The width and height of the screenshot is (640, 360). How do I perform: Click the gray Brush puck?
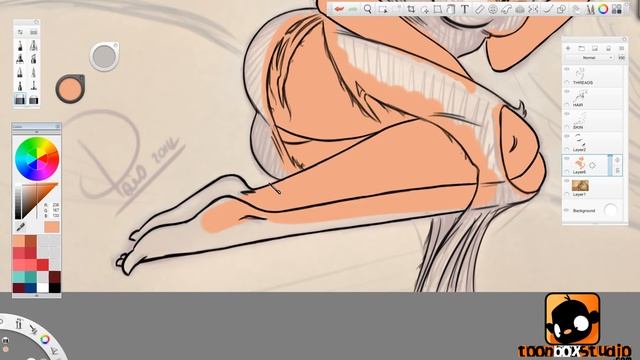[x=104, y=56]
